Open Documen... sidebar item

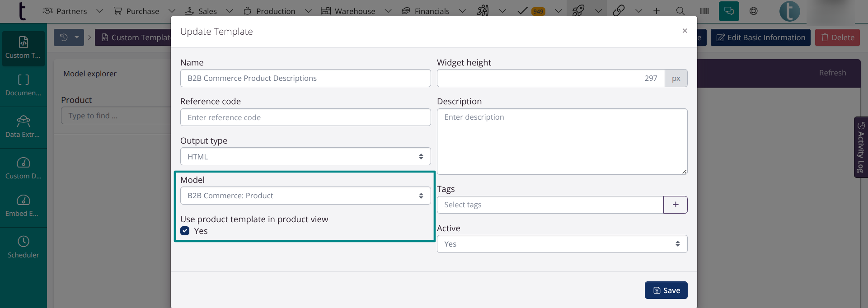(23, 85)
